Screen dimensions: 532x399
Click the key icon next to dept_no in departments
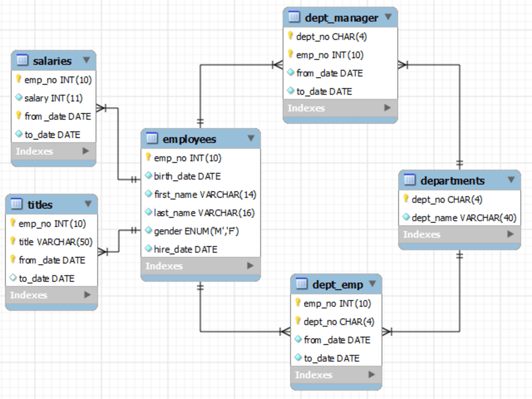click(x=406, y=199)
